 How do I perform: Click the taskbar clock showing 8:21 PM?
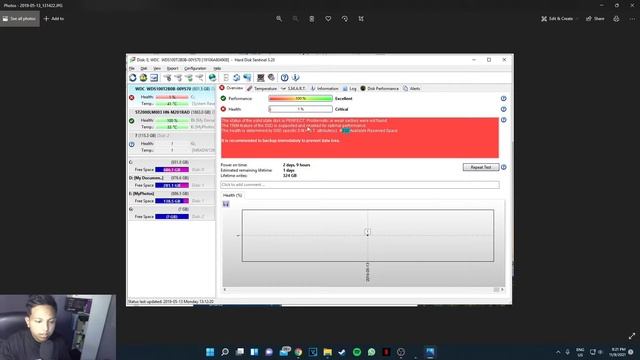pyautogui.click(x=618, y=352)
